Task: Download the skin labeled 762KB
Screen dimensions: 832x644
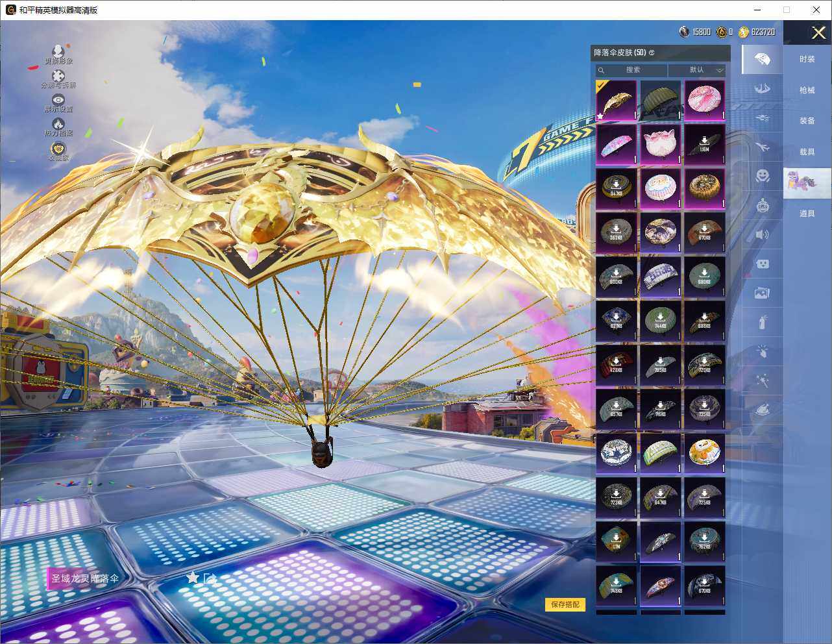Action: [x=705, y=542]
